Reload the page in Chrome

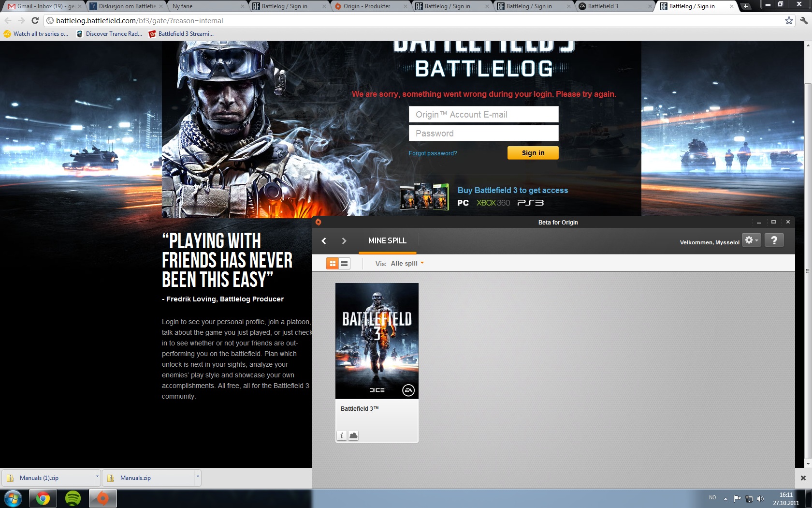pos(35,20)
